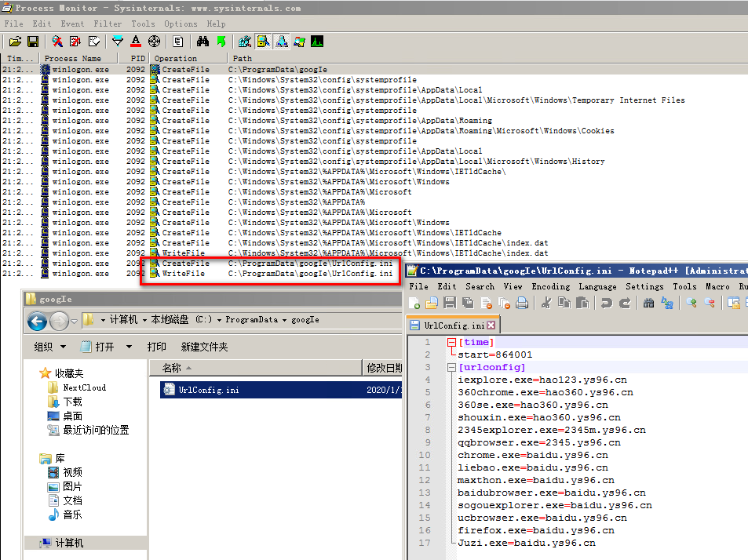Viewport: 748px width, 560px height.
Task: Open the Process Tree icon
Action: [x=178, y=42]
